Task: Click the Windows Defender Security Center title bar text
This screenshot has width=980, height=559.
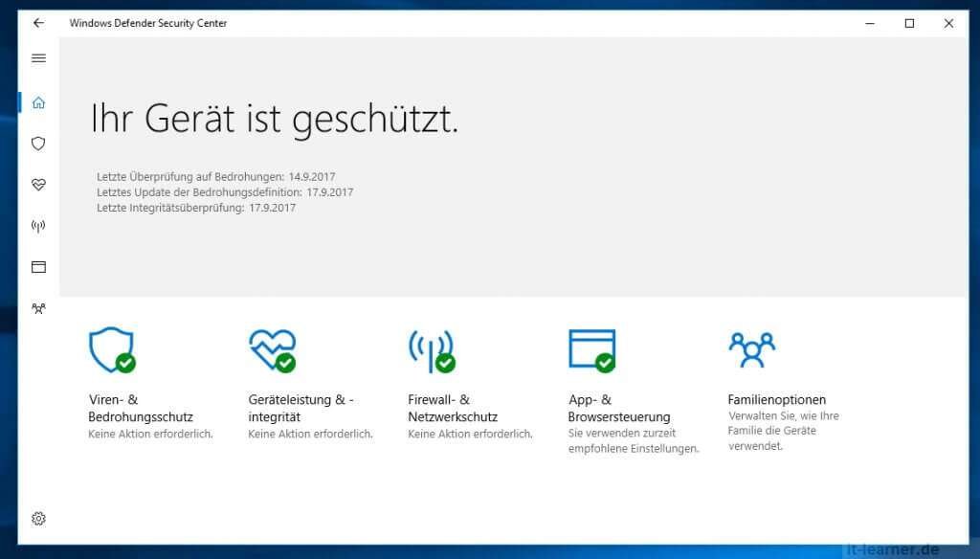Action: pyautogui.click(x=147, y=23)
